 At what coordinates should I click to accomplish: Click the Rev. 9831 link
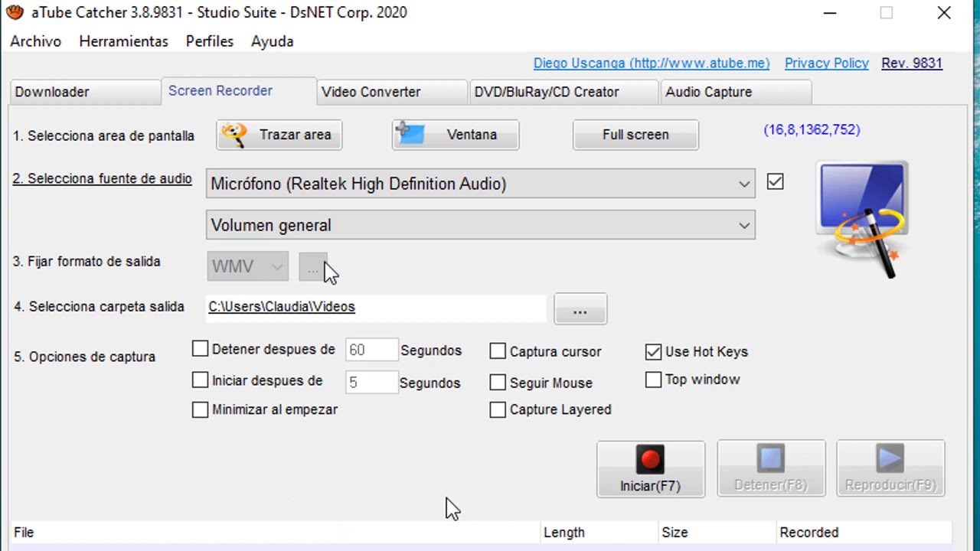tap(912, 64)
